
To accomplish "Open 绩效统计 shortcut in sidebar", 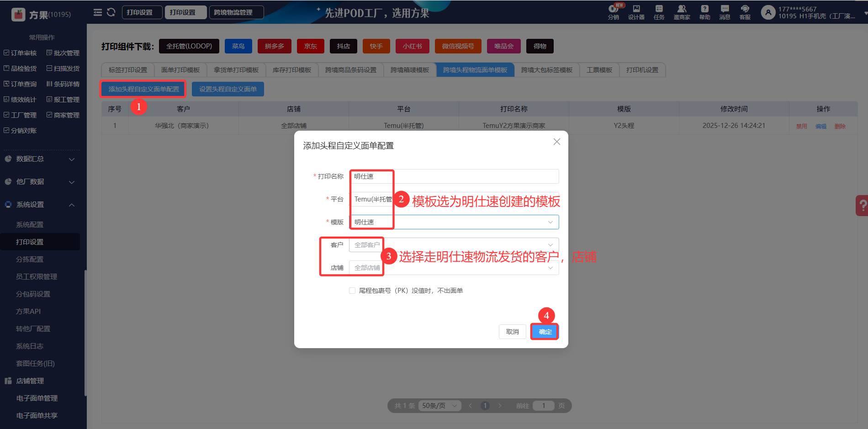I will [x=21, y=100].
